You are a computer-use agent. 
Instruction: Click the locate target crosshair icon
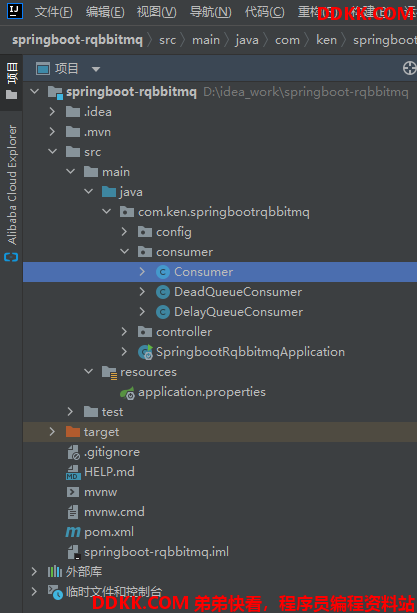pyautogui.click(x=409, y=68)
